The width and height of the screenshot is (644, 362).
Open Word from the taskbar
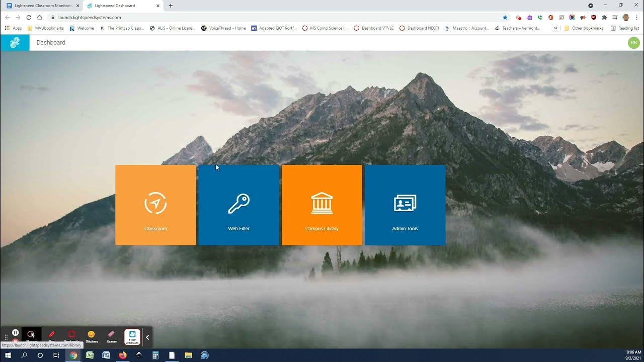[106, 355]
